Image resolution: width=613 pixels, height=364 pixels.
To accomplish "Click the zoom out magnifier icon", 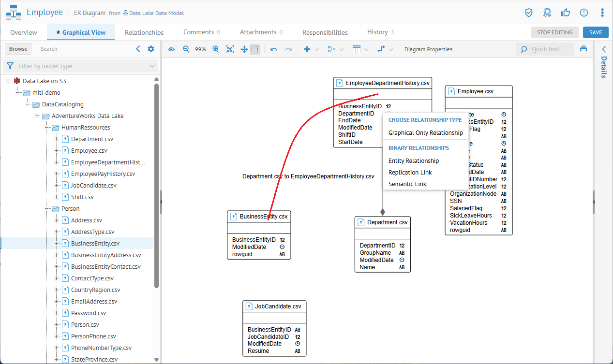I will click(186, 49).
